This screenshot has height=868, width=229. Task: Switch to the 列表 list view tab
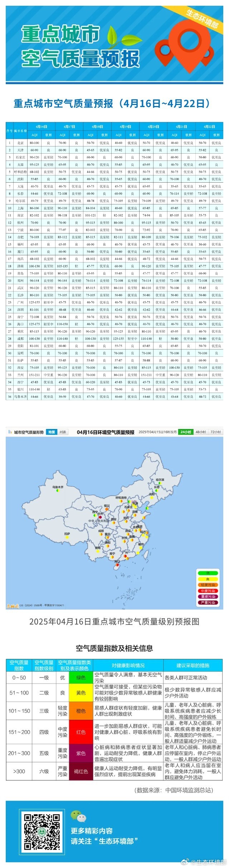[x=63, y=432]
